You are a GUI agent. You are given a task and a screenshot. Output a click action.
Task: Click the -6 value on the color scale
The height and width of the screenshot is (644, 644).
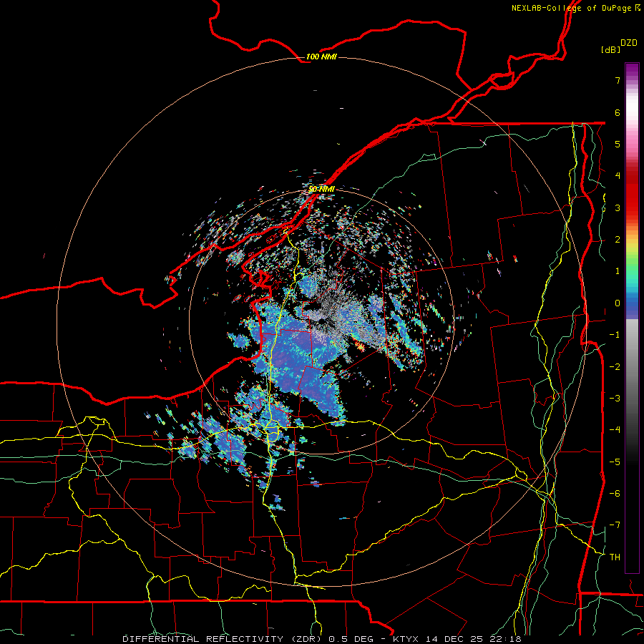[x=615, y=494]
